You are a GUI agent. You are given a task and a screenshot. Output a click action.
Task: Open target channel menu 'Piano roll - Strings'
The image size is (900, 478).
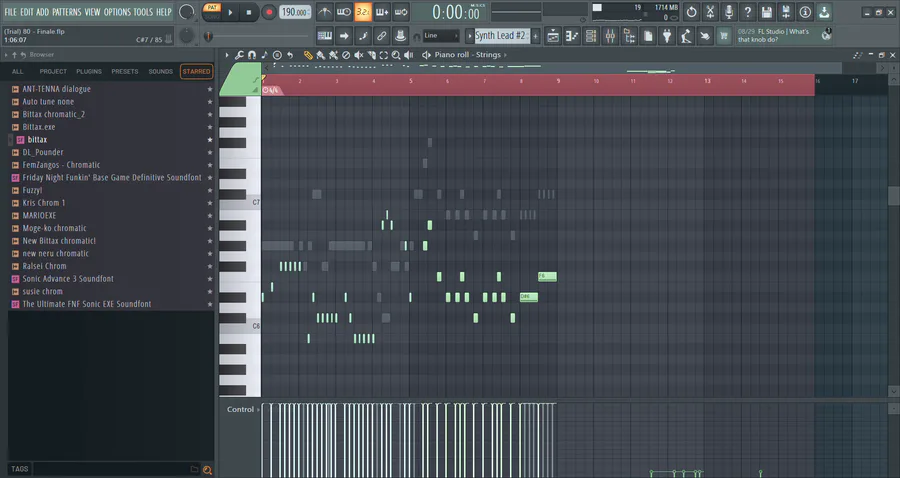coord(468,55)
